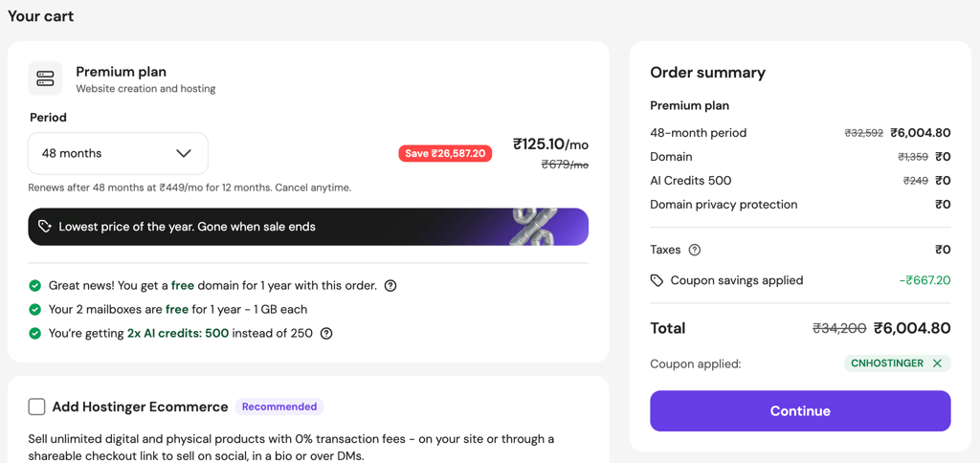980x463 pixels.
Task: Click the Taxes help question mark icon
Action: (x=695, y=250)
